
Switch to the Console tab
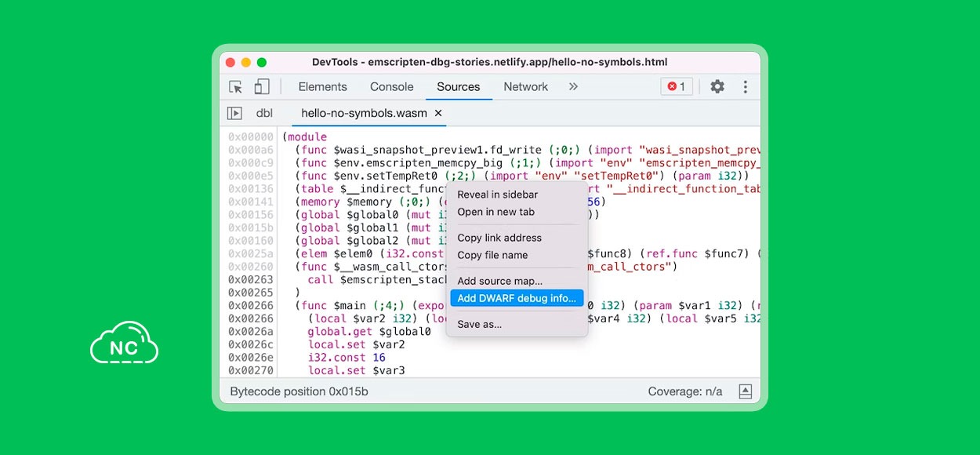pos(392,87)
